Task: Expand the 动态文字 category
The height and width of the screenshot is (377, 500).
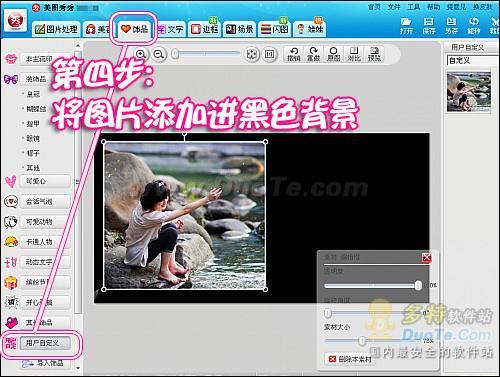Action: click(x=45, y=262)
